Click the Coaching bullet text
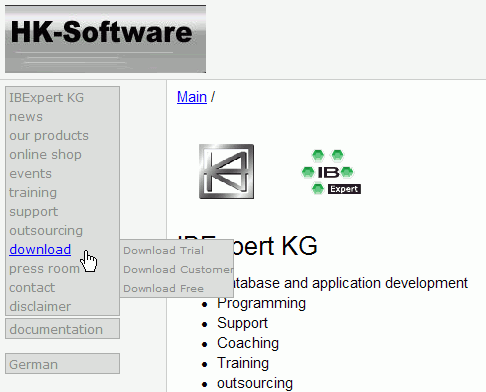 [248, 343]
